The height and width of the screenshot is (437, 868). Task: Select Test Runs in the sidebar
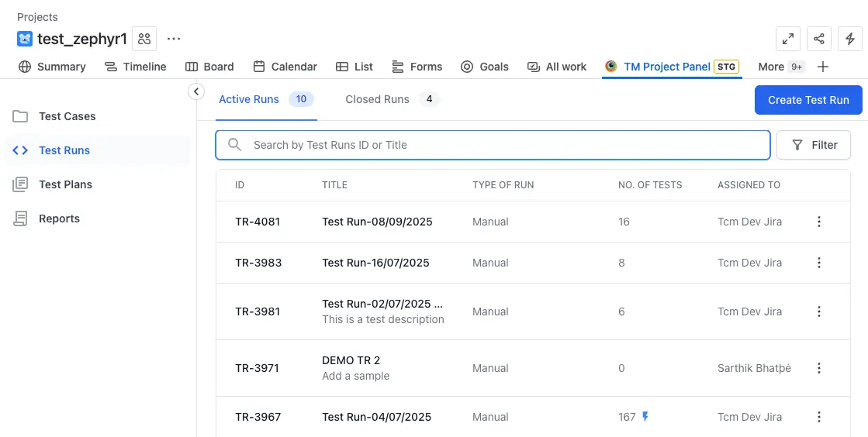coord(97,150)
